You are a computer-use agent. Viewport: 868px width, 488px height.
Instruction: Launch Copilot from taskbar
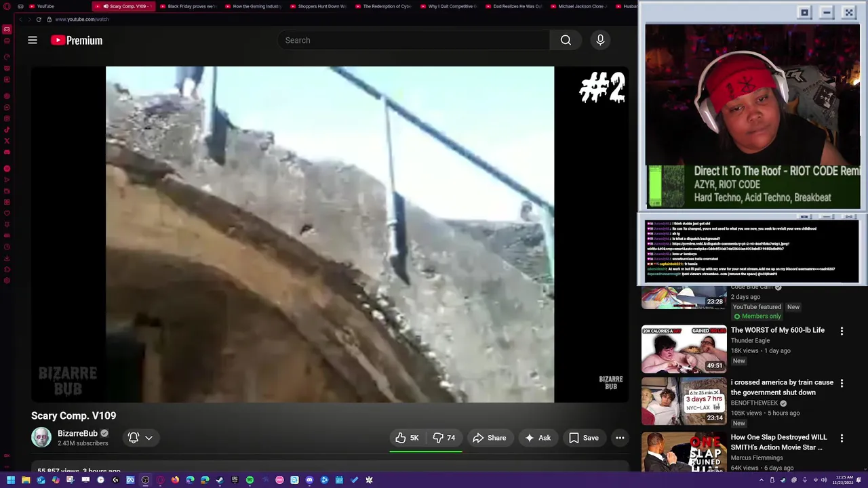point(56,480)
